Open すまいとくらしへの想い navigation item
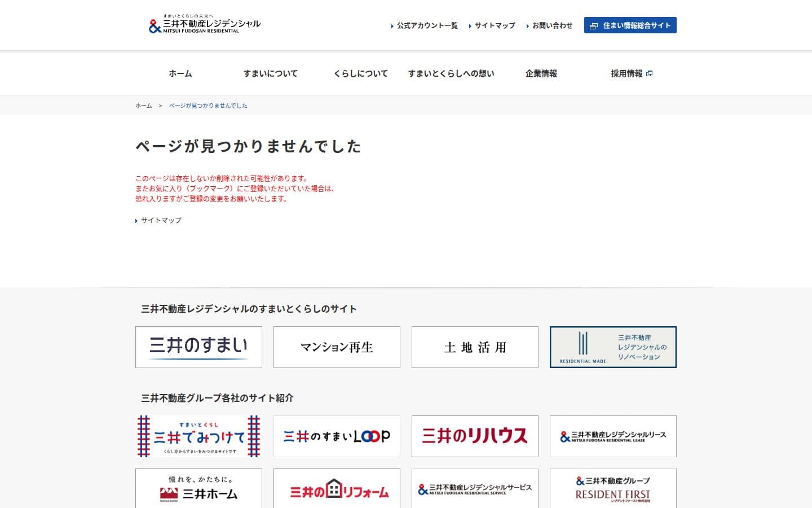 tap(451, 73)
